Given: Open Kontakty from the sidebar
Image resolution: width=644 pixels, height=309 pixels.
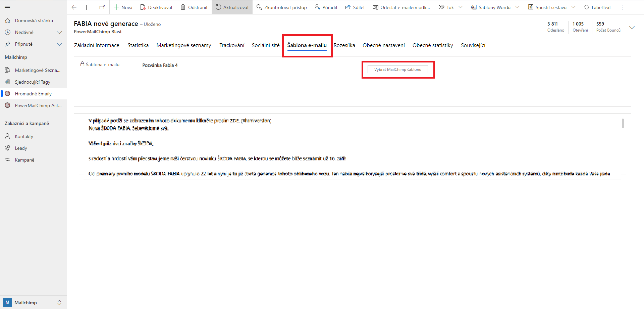Looking at the screenshot, I should [x=24, y=136].
